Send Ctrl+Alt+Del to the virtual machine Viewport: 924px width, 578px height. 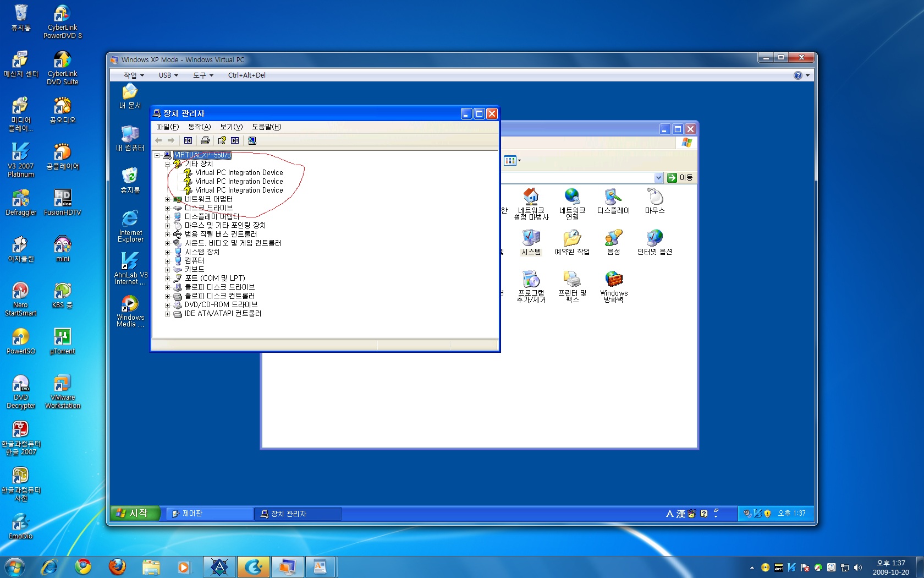point(247,75)
